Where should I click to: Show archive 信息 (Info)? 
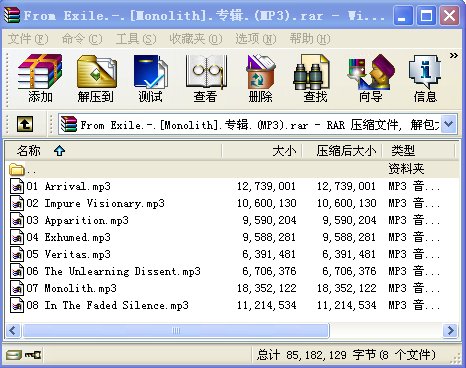(425, 79)
